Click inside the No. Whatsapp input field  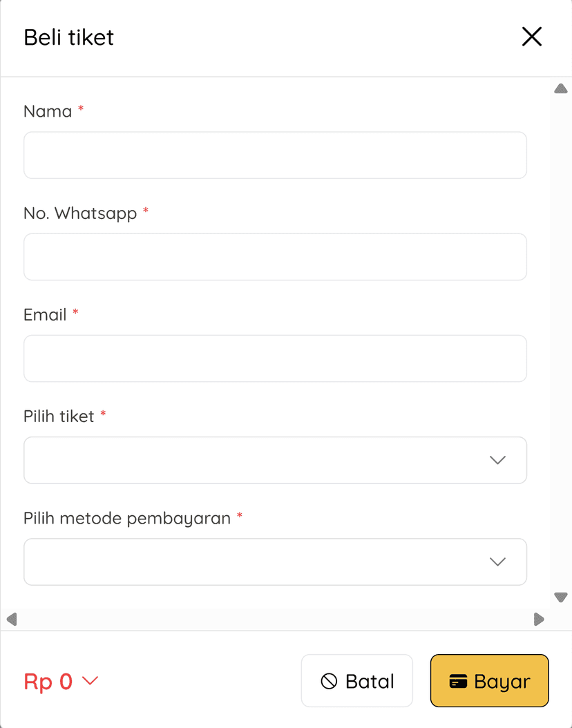(275, 256)
